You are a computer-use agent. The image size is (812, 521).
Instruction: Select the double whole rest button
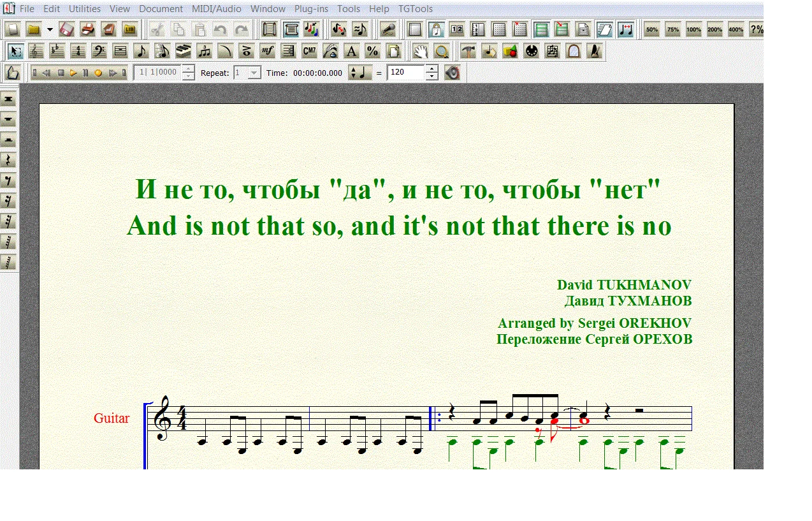point(9,99)
